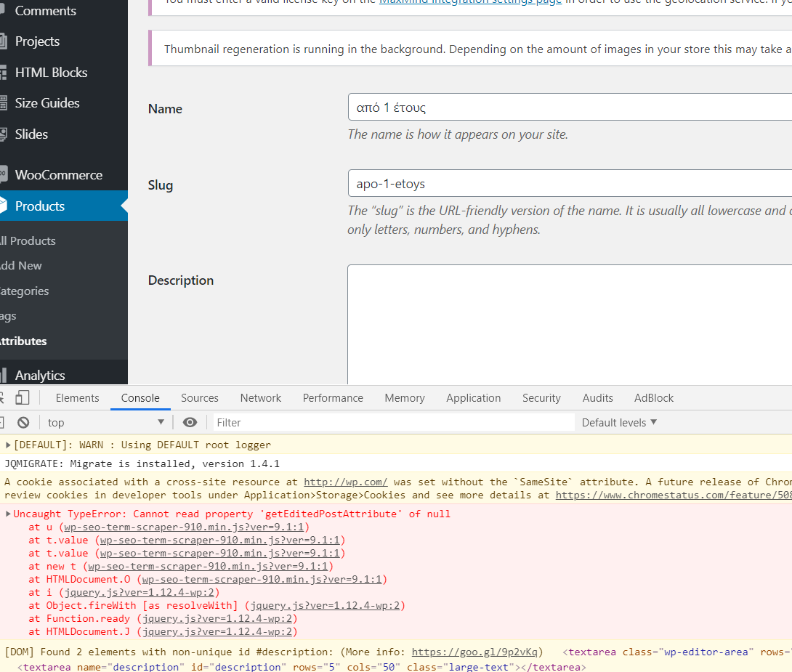Open wp-seo-term-scraper link at 'at u'
The width and height of the screenshot is (792, 672).
(x=184, y=527)
